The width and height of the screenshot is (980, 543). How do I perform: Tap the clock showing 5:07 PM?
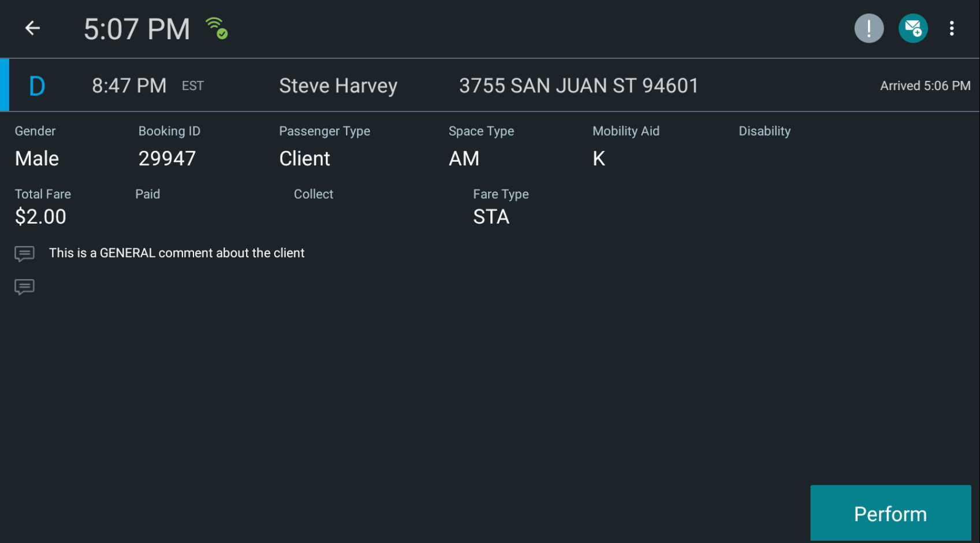click(x=137, y=28)
